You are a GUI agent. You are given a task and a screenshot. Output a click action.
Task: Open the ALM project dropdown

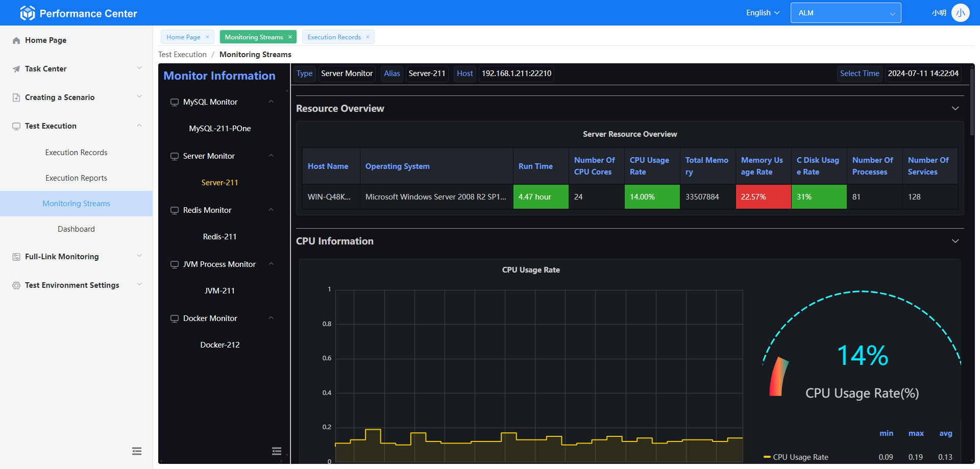[846, 13]
